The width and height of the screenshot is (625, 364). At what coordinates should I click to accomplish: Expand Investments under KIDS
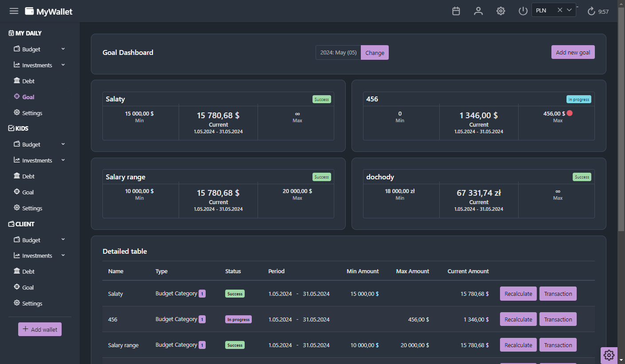63,160
